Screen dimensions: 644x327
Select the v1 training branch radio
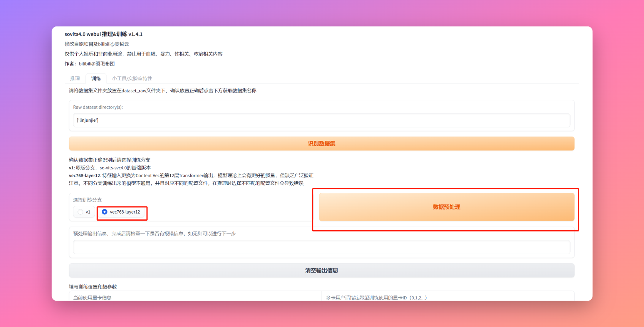[x=80, y=212]
